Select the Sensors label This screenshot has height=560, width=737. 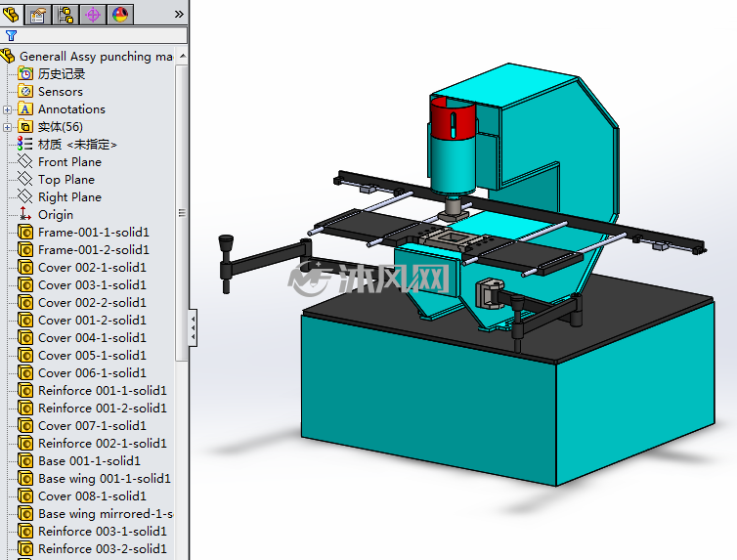[x=61, y=92]
